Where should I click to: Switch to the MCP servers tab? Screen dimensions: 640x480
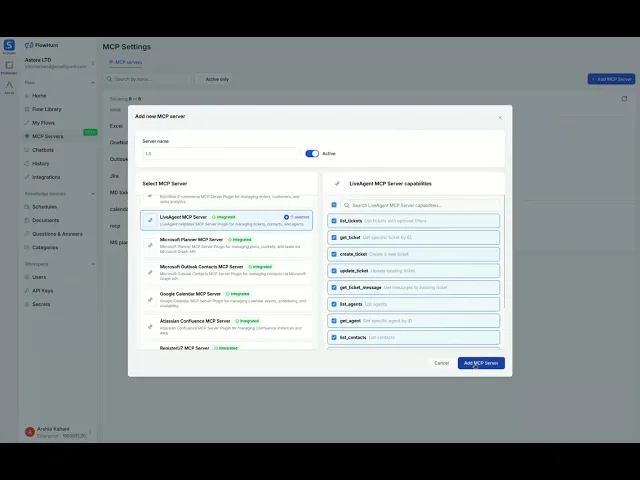[126, 62]
